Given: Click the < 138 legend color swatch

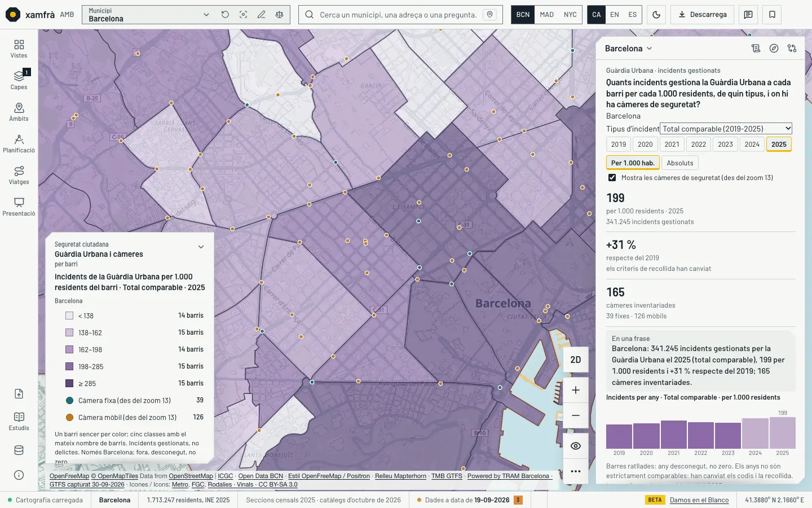Looking at the screenshot, I should pyautogui.click(x=69, y=316).
